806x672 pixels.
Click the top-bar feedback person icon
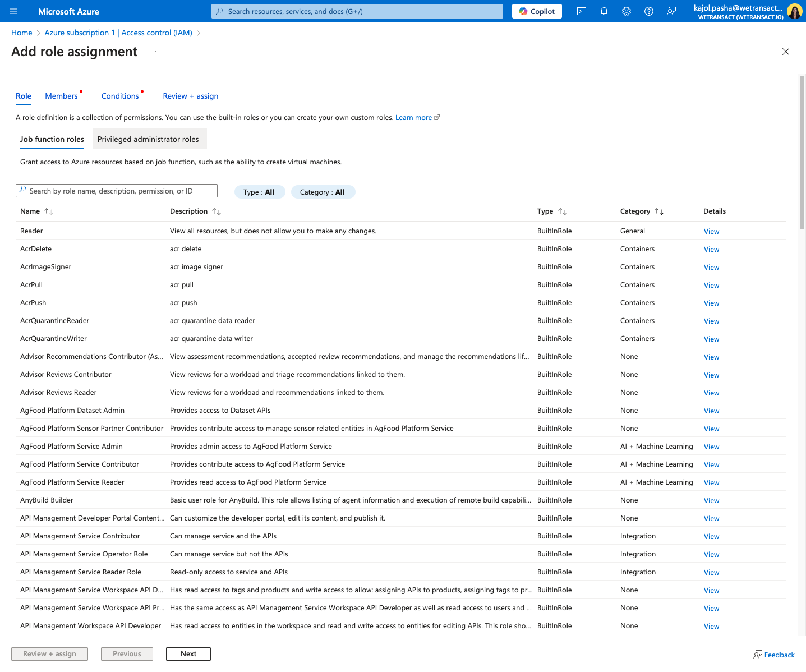click(671, 11)
